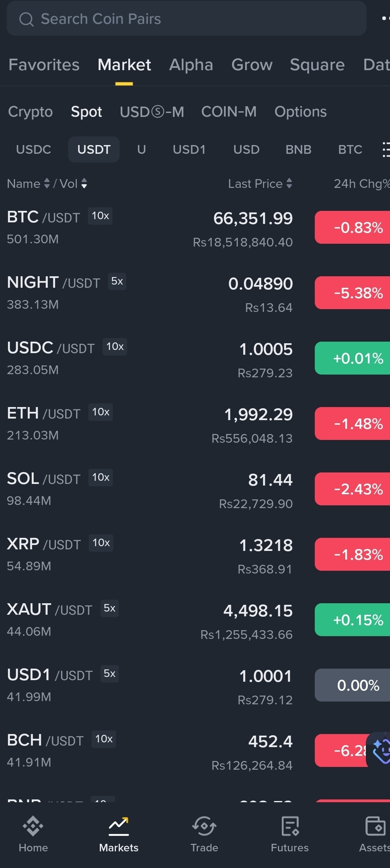Open the Futures document icon
Image resolution: width=390 pixels, height=868 pixels.
point(289,826)
